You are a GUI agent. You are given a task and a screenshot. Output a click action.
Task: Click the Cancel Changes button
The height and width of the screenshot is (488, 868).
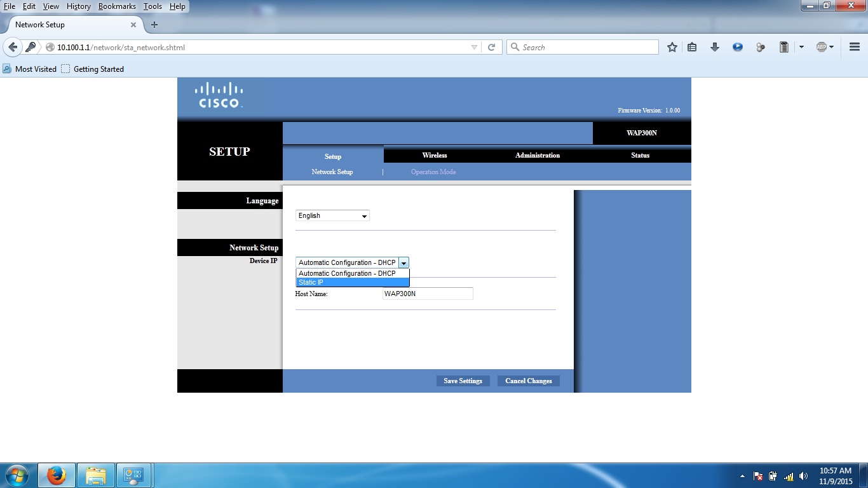(529, 381)
